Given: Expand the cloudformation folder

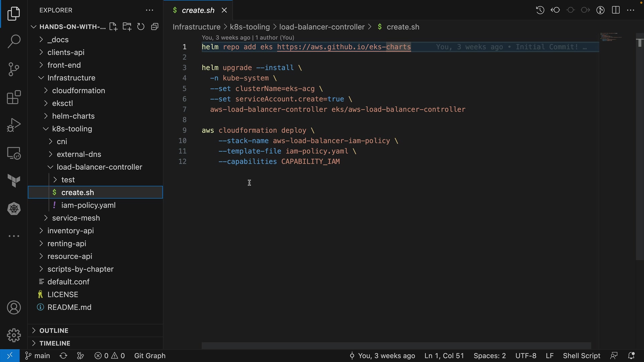Looking at the screenshot, I should pyautogui.click(x=78, y=90).
